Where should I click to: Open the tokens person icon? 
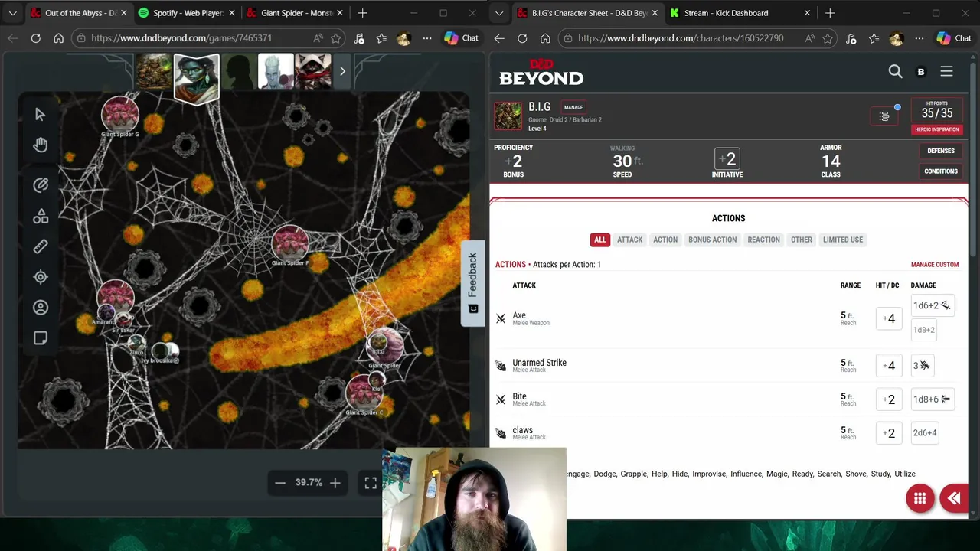pos(41,308)
